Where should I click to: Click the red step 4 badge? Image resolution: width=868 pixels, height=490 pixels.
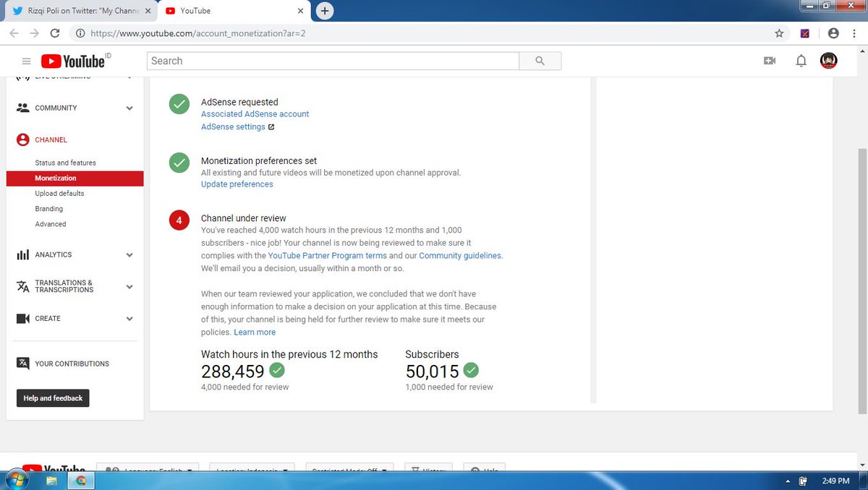179,220
